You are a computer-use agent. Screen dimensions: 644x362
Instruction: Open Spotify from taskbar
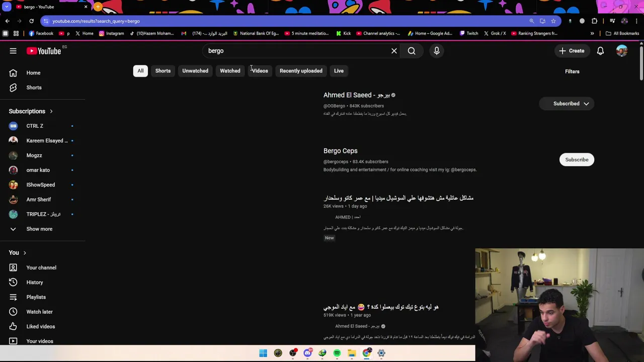pos(337,353)
